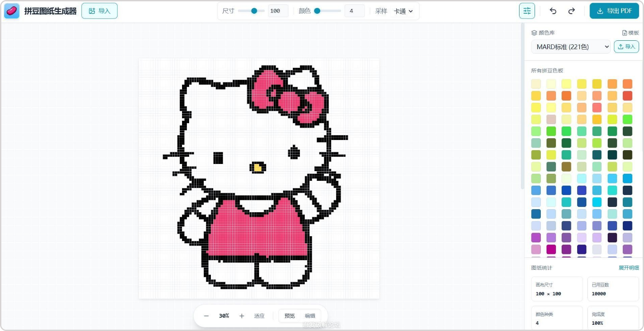The height and width of the screenshot is (331, 644).
Task: Click 导入 import button in top bar
Action: tap(99, 11)
